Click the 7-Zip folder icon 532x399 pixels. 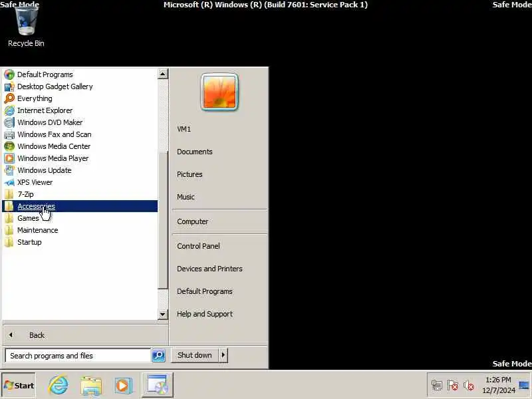click(9, 194)
